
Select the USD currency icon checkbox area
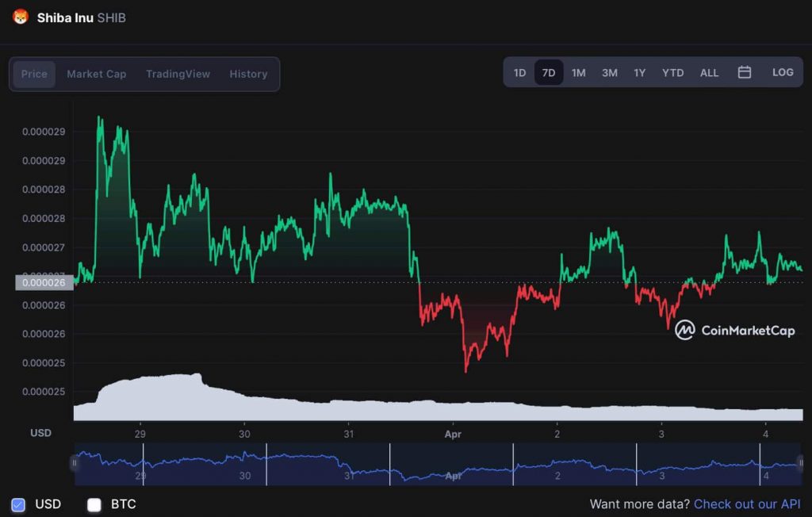click(19, 504)
